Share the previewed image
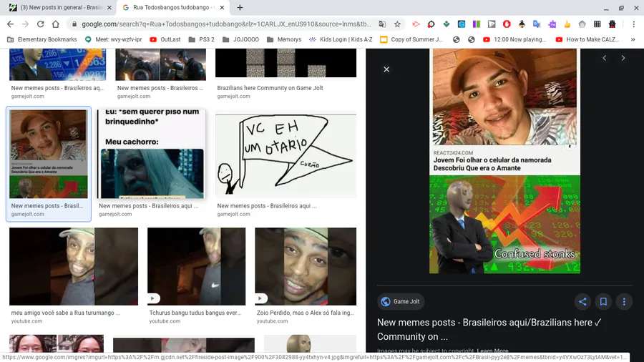The image size is (644, 362). coord(582,302)
